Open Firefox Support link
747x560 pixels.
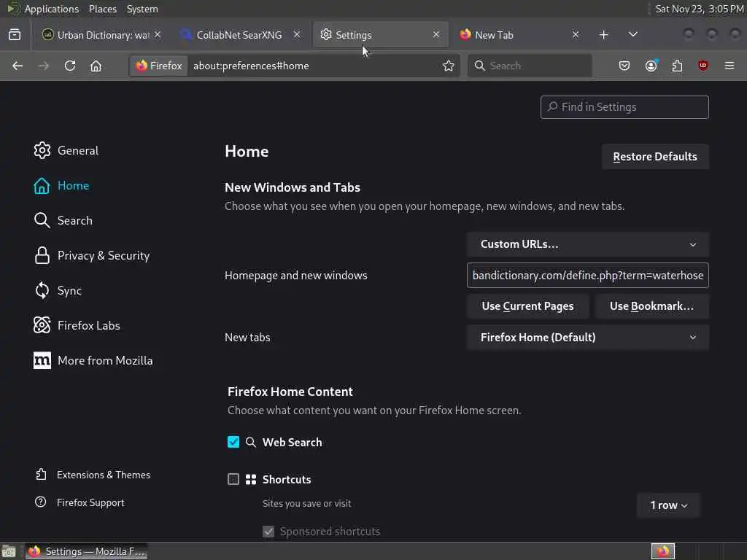[x=80, y=502]
